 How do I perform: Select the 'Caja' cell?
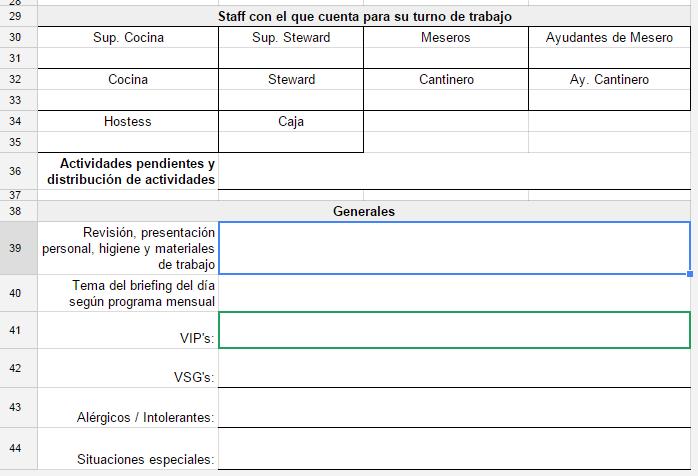coord(291,122)
